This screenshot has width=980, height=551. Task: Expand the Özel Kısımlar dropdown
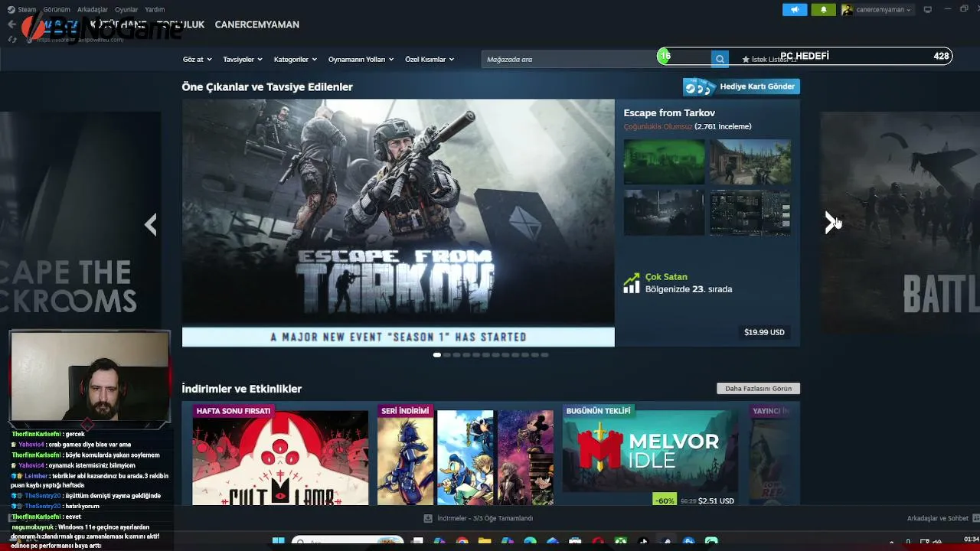point(430,59)
